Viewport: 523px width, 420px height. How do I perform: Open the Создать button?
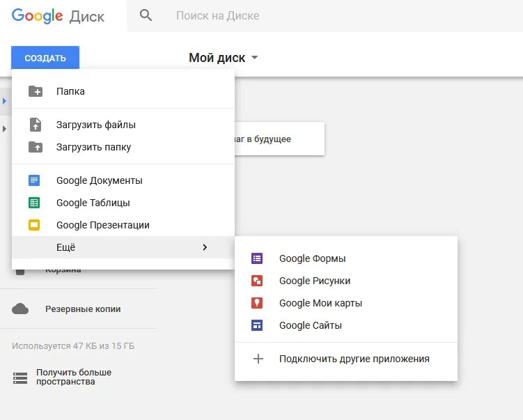point(45,58)
